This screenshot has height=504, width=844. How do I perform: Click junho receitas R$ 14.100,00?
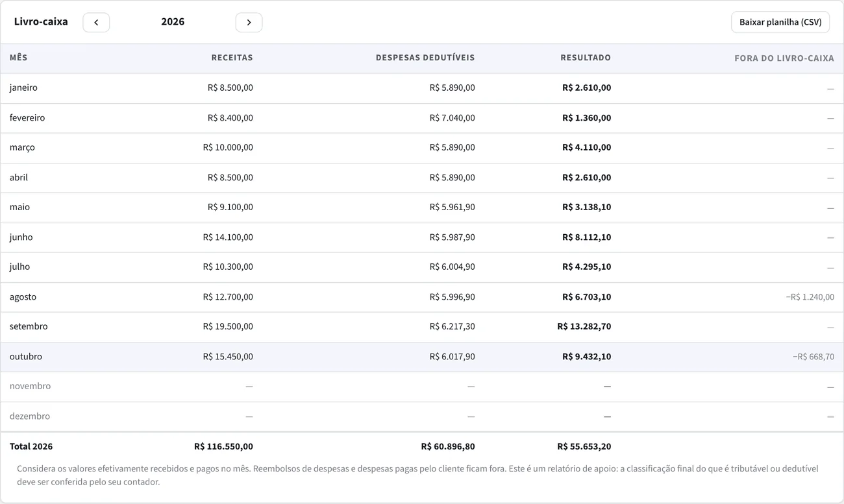point(228,237)
